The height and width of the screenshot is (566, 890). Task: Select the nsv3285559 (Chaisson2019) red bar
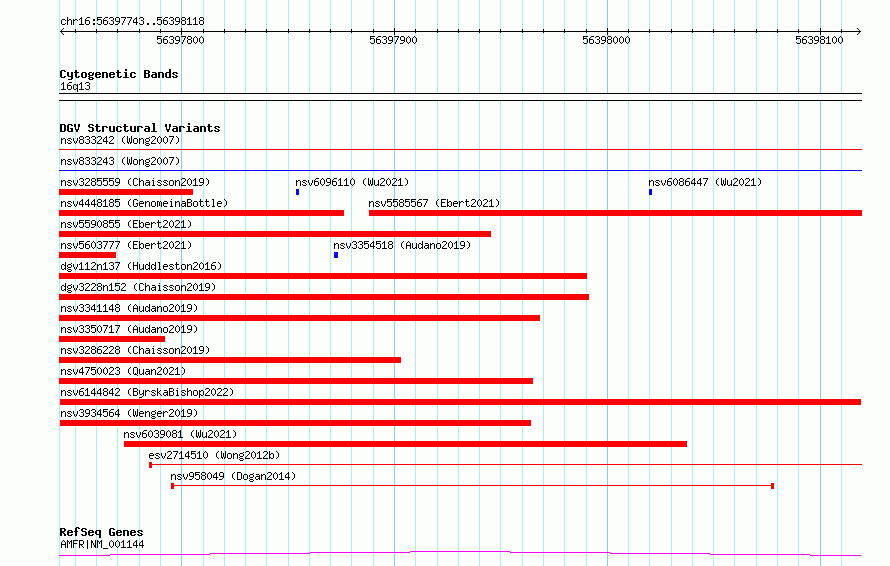(x=126, y=192)
